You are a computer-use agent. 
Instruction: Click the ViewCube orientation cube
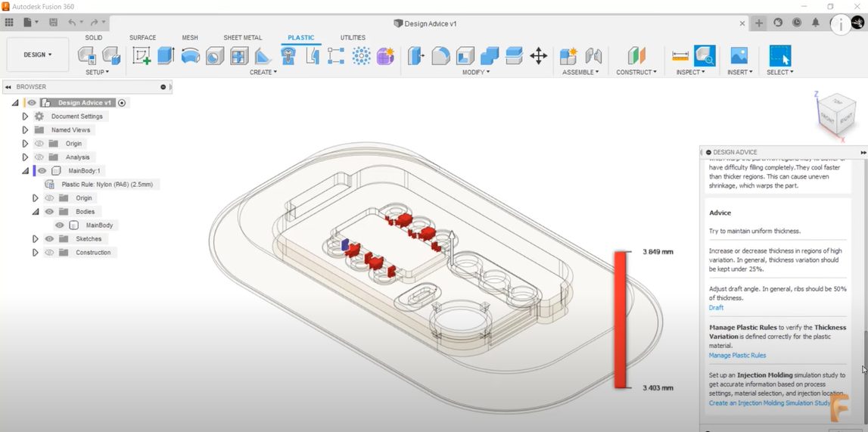(836, 114)
